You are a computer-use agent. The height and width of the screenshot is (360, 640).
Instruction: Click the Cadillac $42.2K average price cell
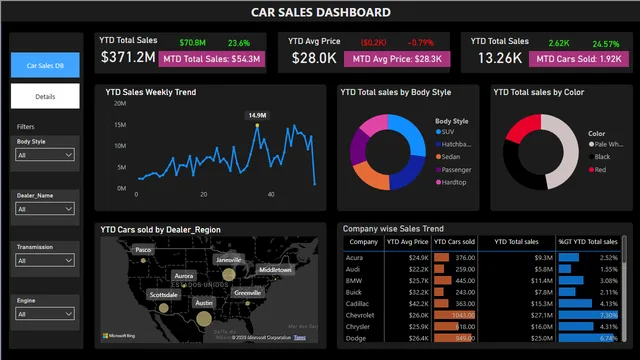click(419, 303)
